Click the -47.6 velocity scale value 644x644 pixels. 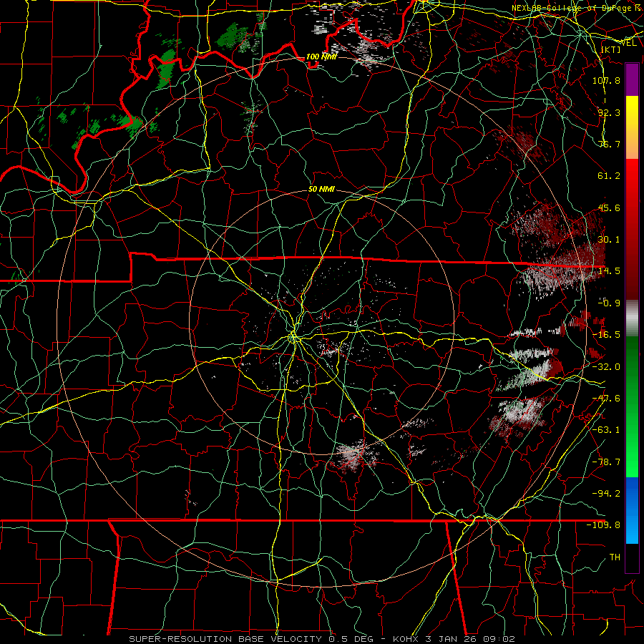pos(606,399)
